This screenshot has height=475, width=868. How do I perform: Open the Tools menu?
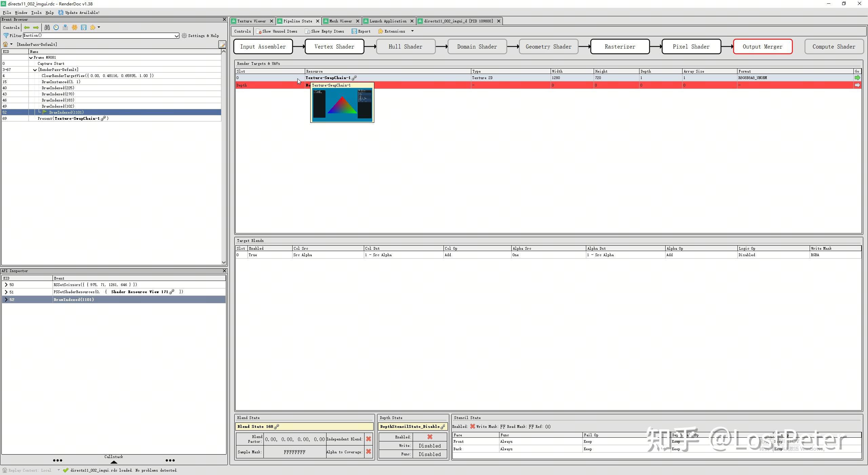(36, 13)
